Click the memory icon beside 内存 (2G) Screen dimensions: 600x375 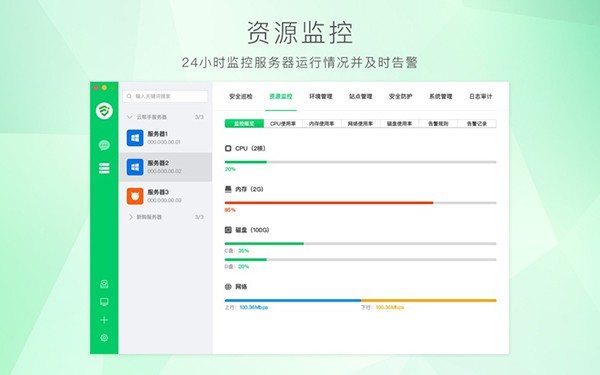(x=228, y=189)
